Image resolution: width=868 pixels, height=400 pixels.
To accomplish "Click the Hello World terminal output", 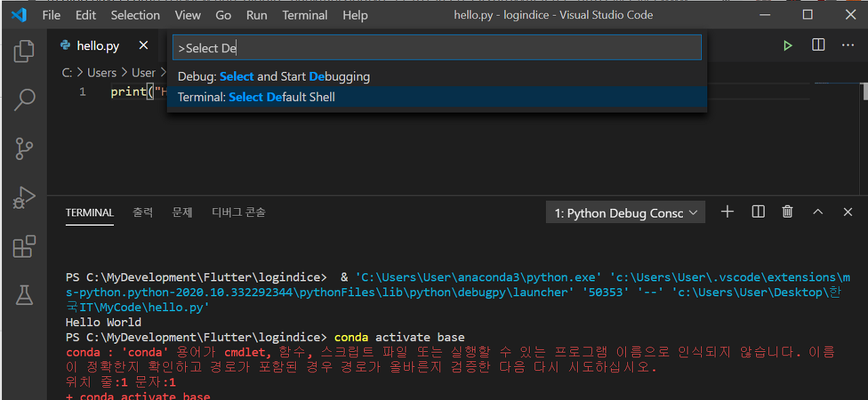I will tap(104, 322).
